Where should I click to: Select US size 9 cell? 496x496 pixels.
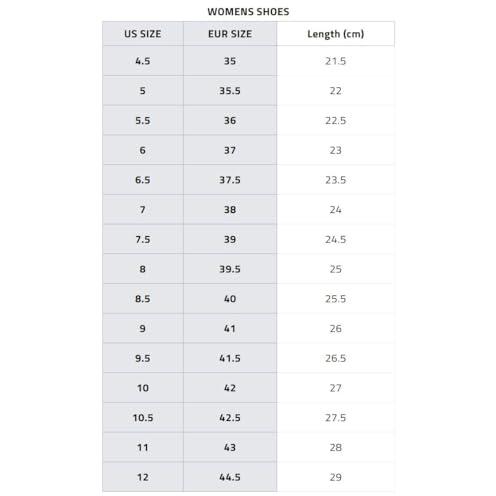pyautogui.click(x=143, y=328)
